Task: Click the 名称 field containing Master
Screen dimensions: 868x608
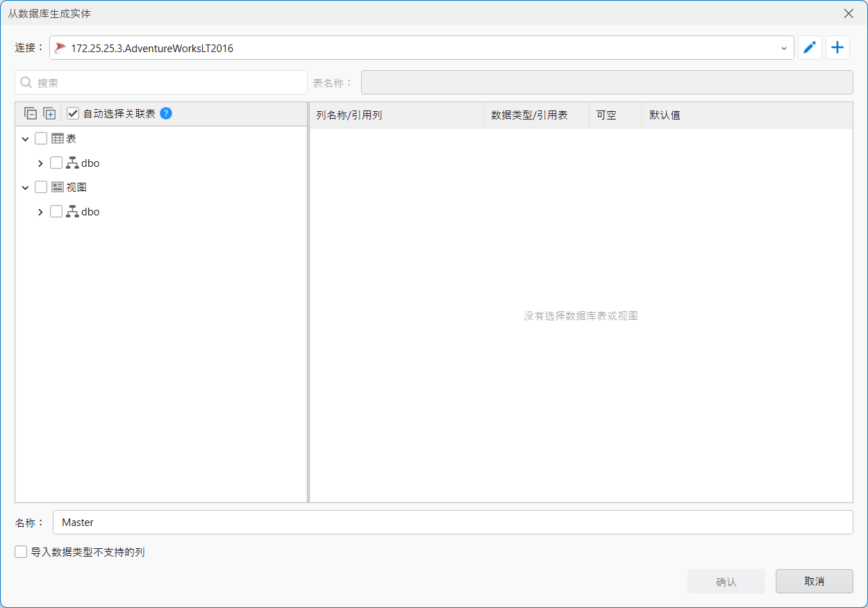Action: [x=278, y=522]
